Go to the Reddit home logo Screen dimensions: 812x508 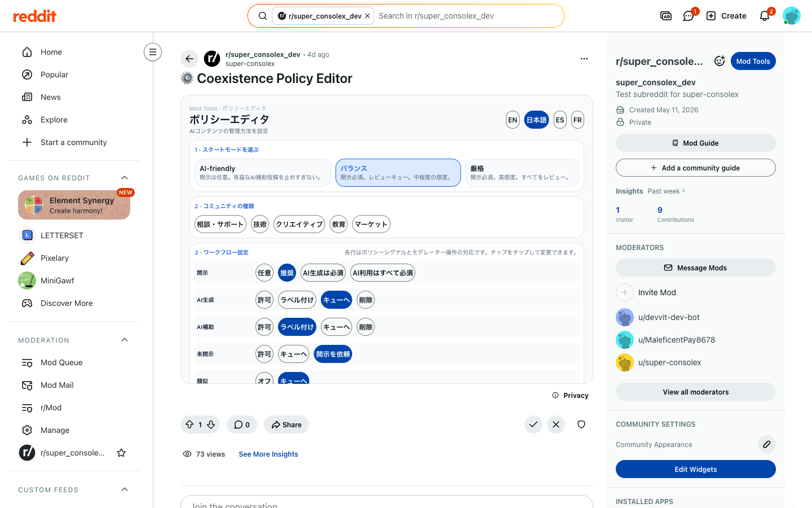pyautogui.click(x=35, y=16)
